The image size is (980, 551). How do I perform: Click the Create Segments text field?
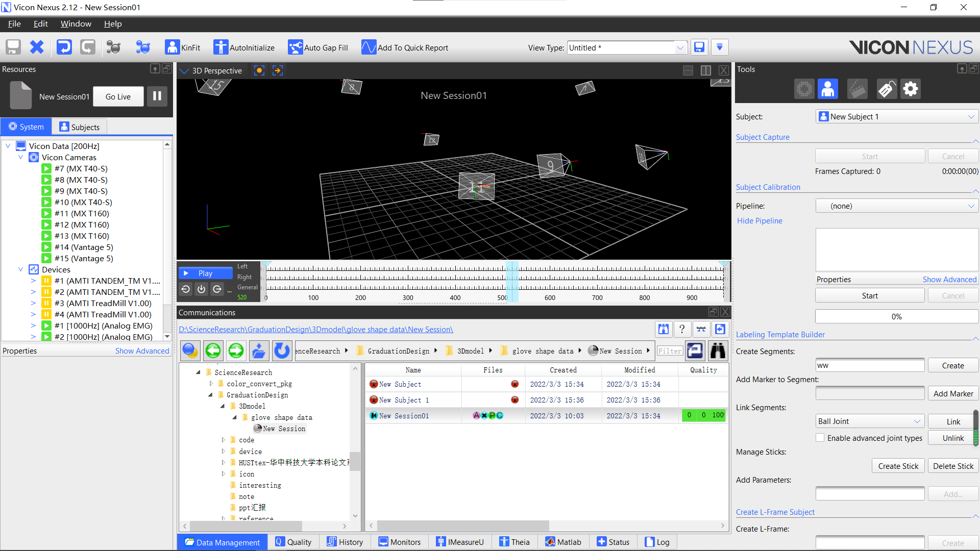pyautogui.click(x=870, y=365)
